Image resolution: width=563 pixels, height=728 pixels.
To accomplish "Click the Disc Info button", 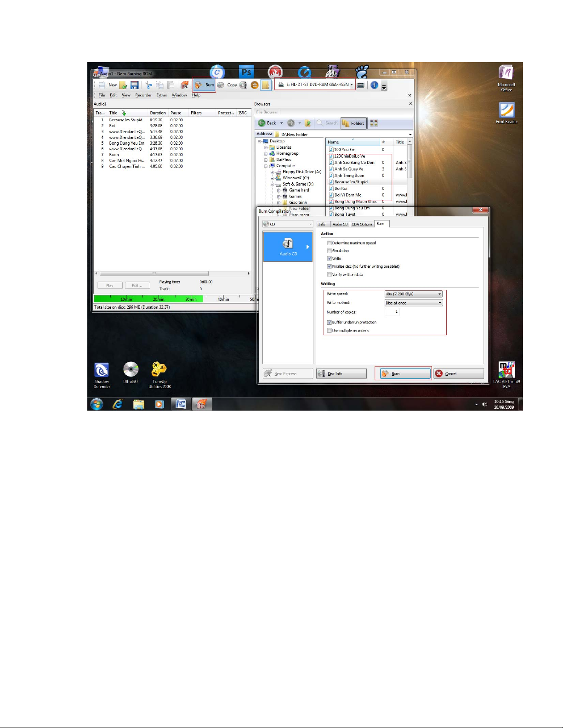I will 341,374.
